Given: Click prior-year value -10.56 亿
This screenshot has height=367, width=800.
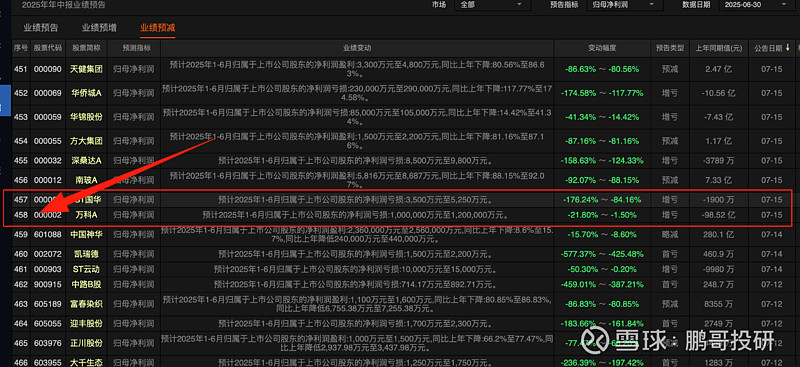Looking at the screenshot, I should click(718, 93).
